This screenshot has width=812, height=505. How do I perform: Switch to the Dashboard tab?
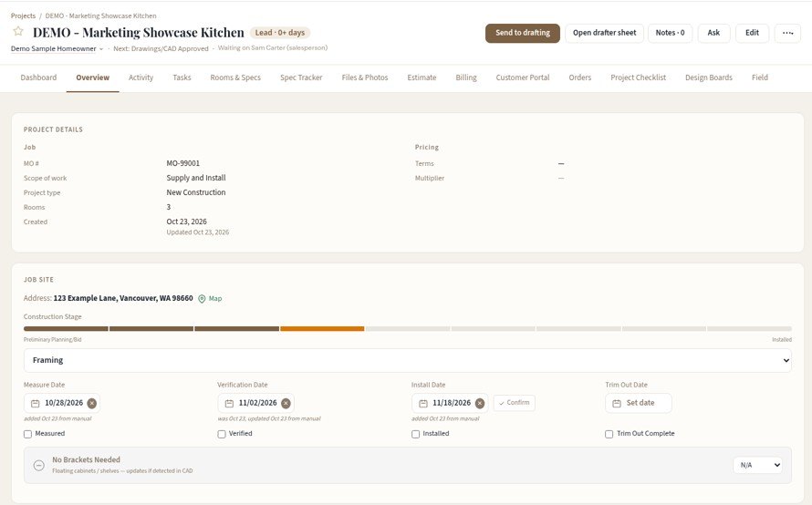pos(38,77)
